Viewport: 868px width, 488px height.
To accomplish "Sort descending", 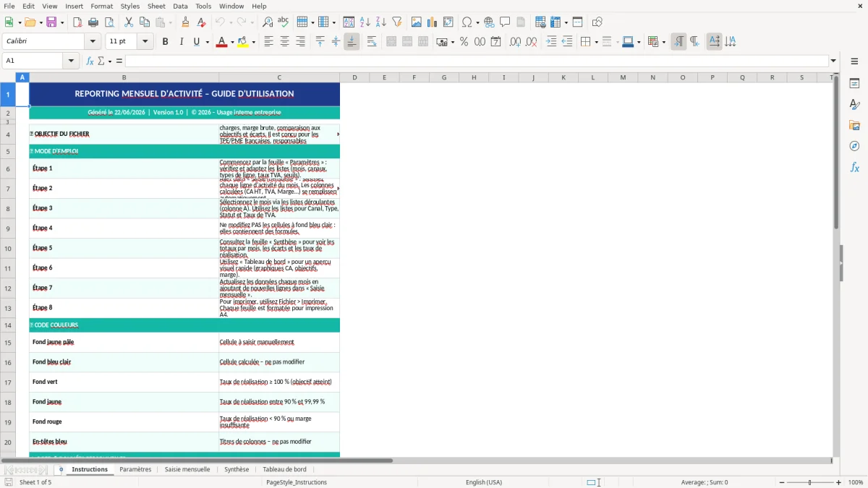I will (381, 22).
